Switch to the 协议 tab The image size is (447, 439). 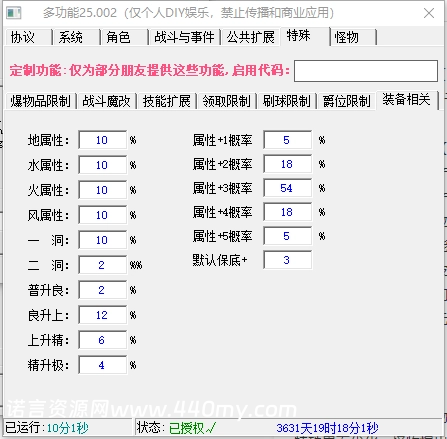tap(28, 37)
